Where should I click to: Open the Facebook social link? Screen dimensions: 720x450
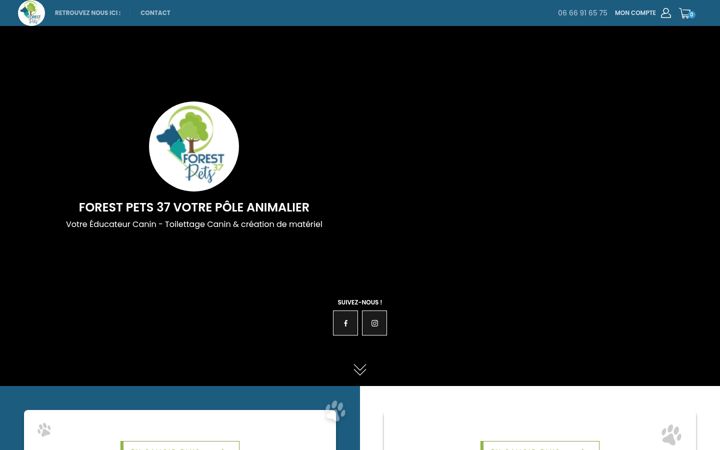point(345,323)
